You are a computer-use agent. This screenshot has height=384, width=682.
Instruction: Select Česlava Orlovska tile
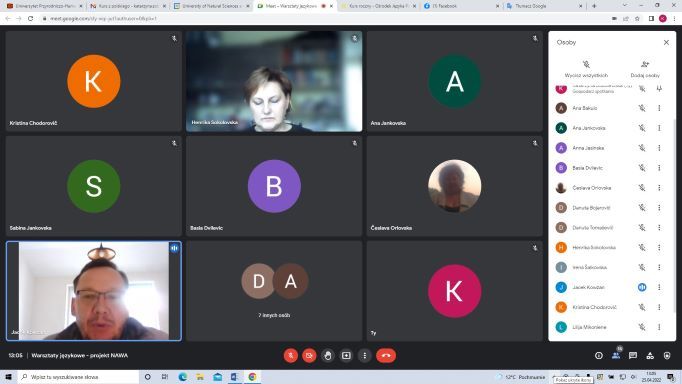(455, 186)
